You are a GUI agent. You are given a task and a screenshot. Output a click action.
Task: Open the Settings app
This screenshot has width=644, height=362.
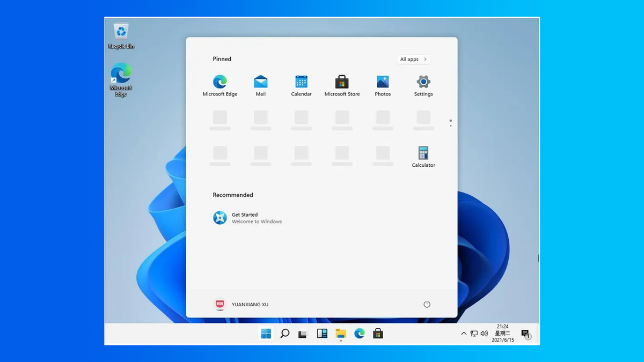coord(423,84)
